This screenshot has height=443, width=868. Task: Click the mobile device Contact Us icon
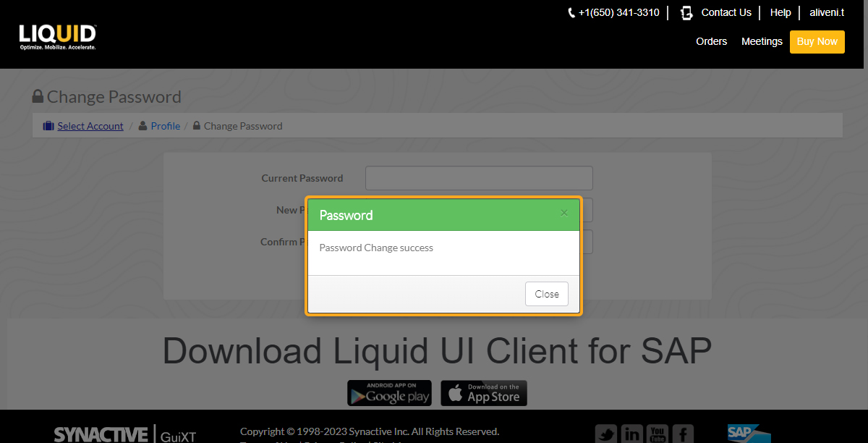click(686, 12)
